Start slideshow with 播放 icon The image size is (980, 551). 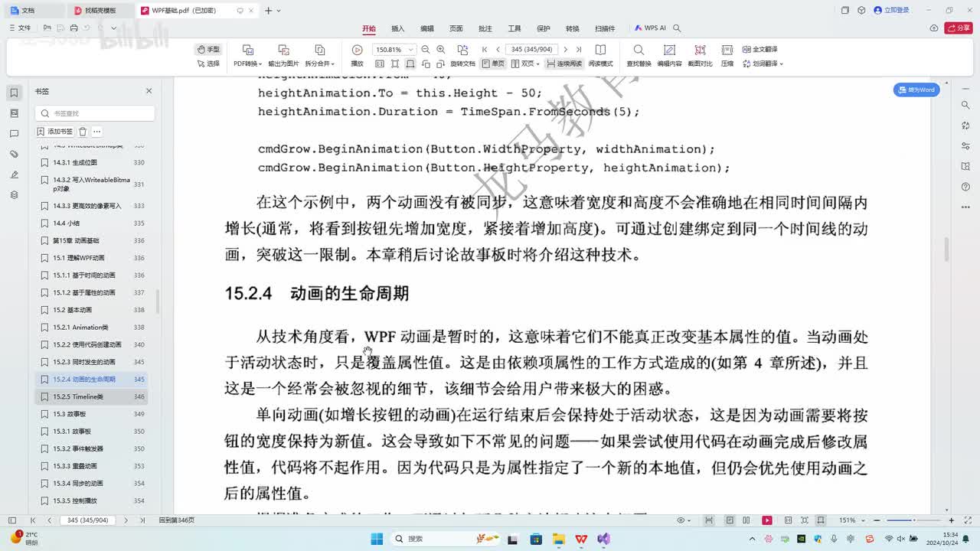(357, 50)
